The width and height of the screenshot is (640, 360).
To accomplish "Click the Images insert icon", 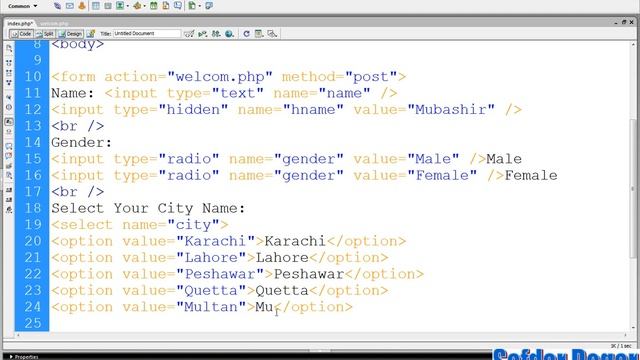I will (120, 6).
